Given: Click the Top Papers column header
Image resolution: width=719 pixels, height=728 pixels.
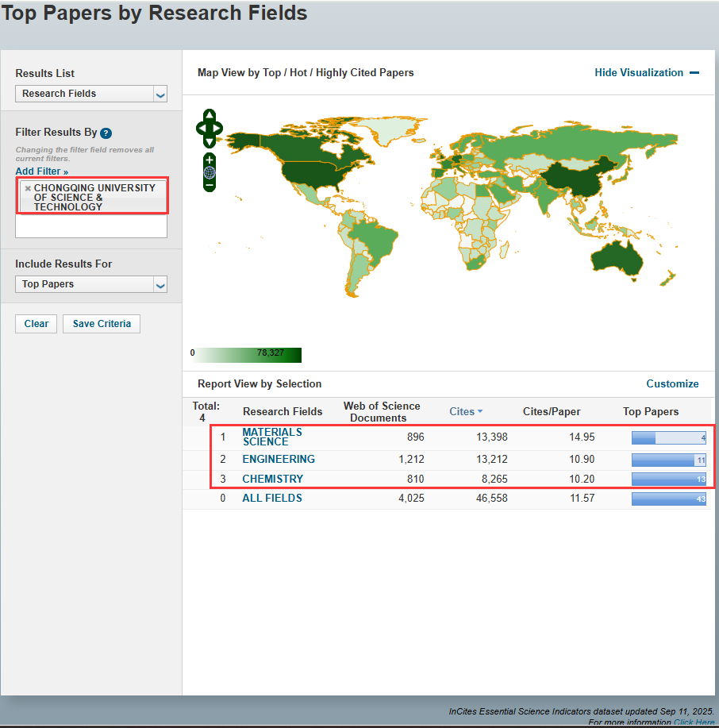Looking at the screenshot, I should click(651, 411).
